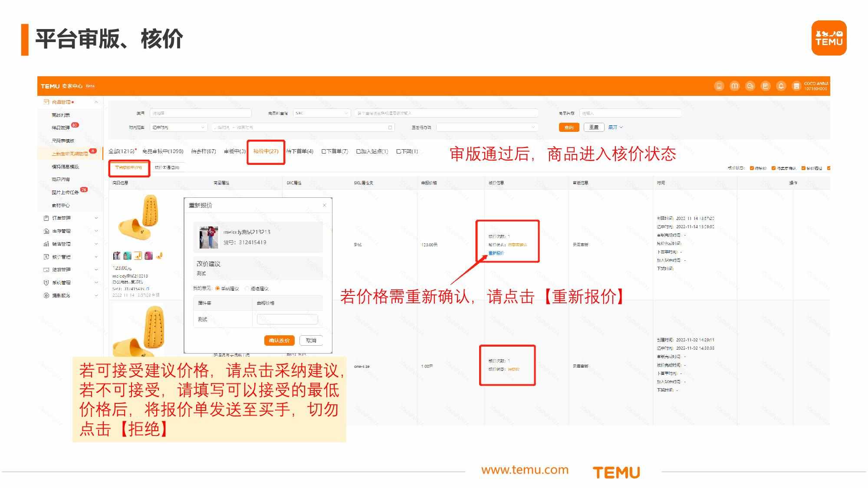
Task: Open 尺码表模板 in the sidebar
Action: click(63, 141)
